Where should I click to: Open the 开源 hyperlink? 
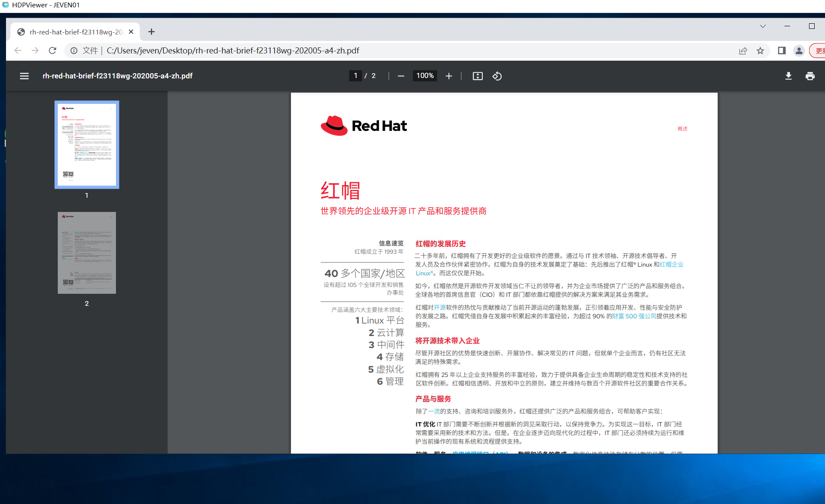440,308
